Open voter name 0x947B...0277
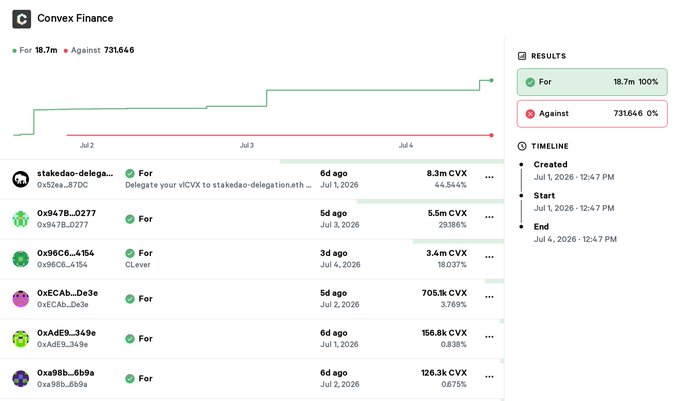 pyautogui.click(x=66, y=213)
